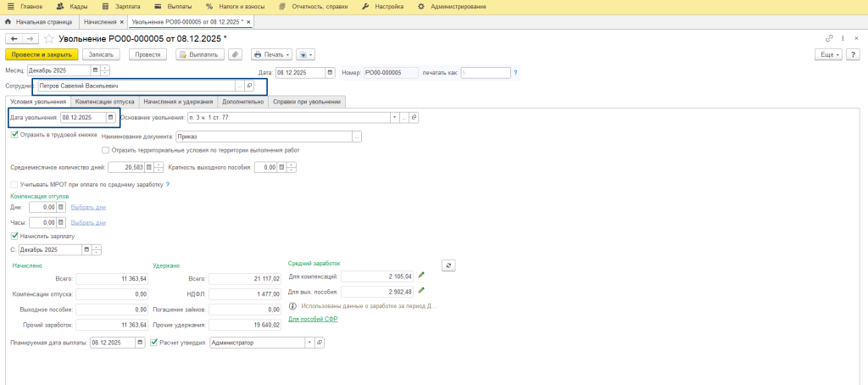Add document to favorites with star icon

coord(48,39)
